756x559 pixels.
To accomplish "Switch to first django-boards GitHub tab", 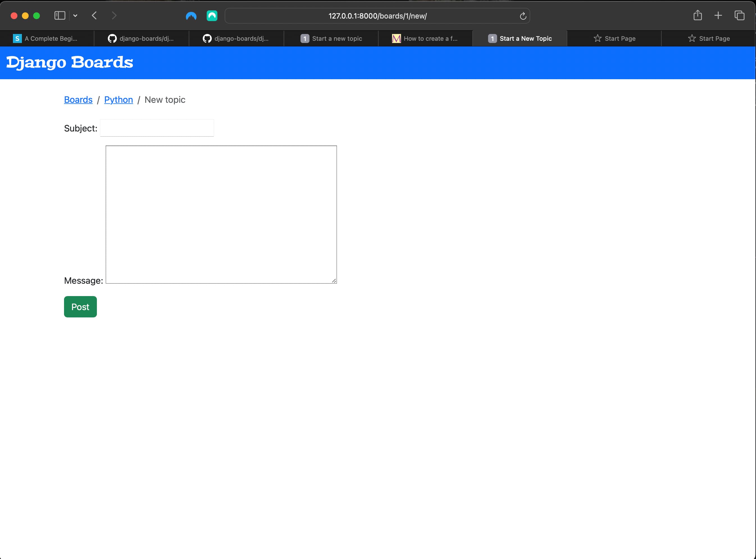I will 141,38.
